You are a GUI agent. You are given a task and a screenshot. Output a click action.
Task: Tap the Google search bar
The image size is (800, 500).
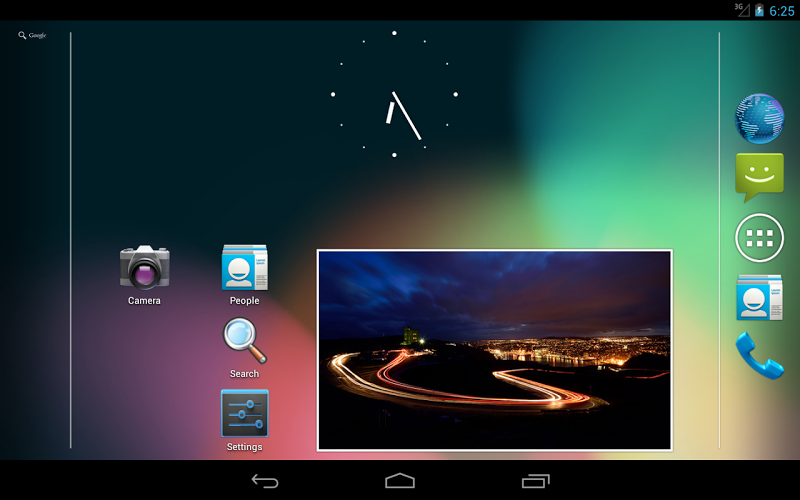pyautogui.click(x=33, y=35)
